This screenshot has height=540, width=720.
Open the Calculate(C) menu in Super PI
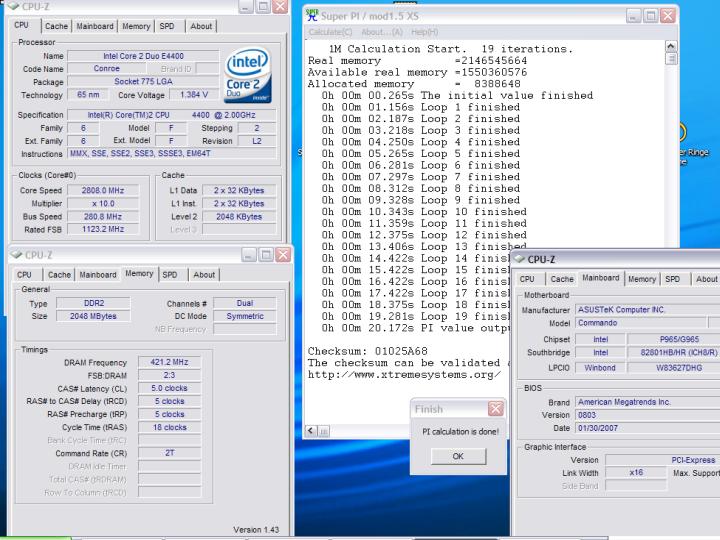[331, 32]
